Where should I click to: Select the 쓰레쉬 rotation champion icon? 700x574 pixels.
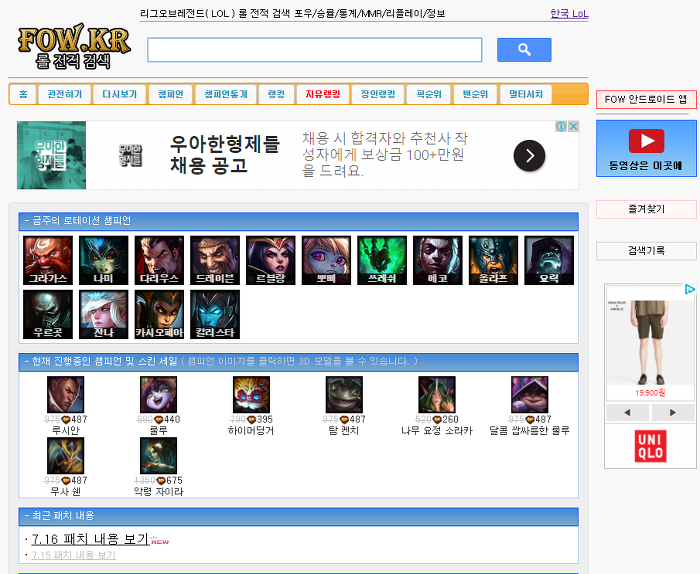382,260
